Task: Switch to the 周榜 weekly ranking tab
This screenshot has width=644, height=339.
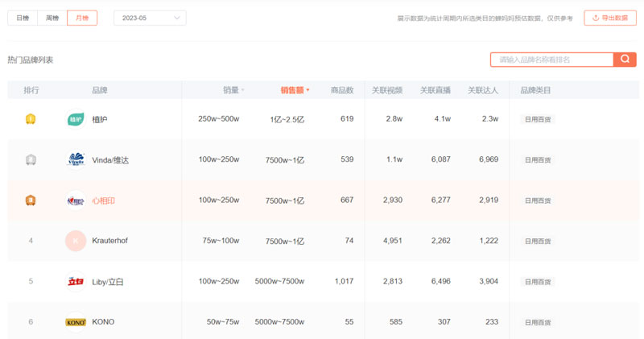Action: 52,18
